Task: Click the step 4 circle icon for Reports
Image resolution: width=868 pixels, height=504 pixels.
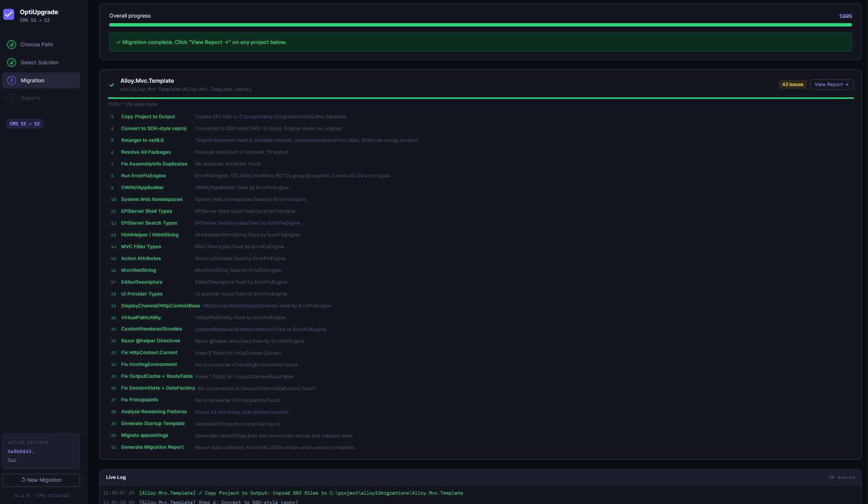Action: (x=11, y=98)
